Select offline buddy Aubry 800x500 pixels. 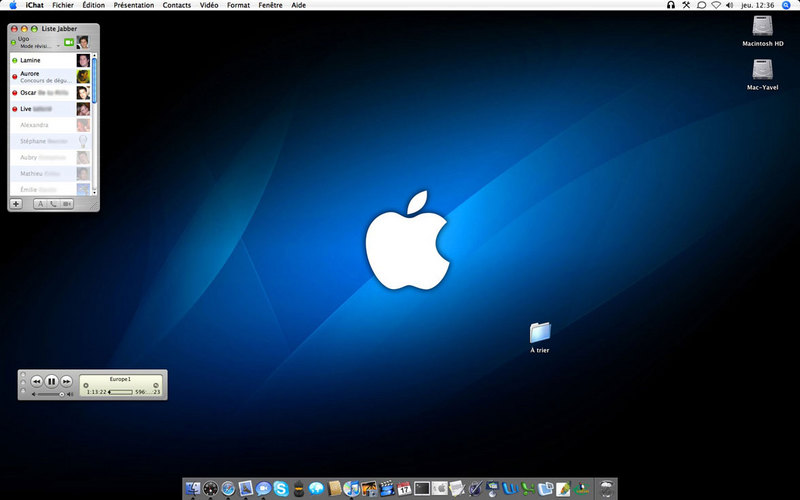click(50, 157)
